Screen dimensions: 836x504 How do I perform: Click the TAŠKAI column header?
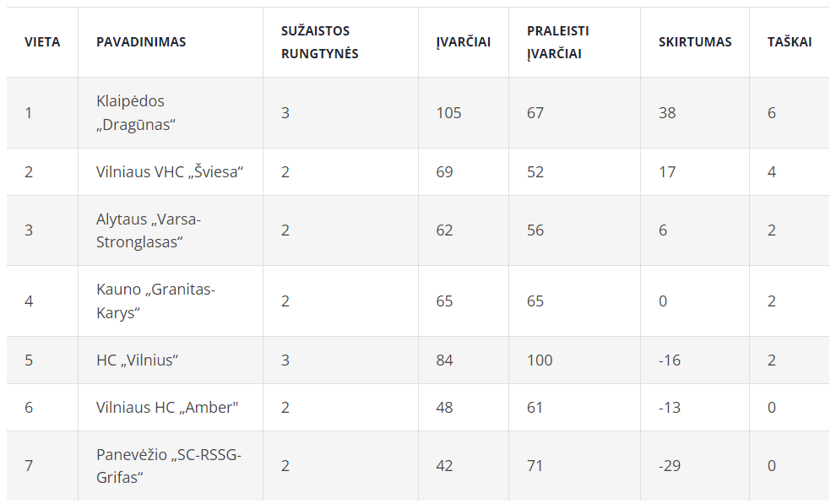(x=789, y=42)
